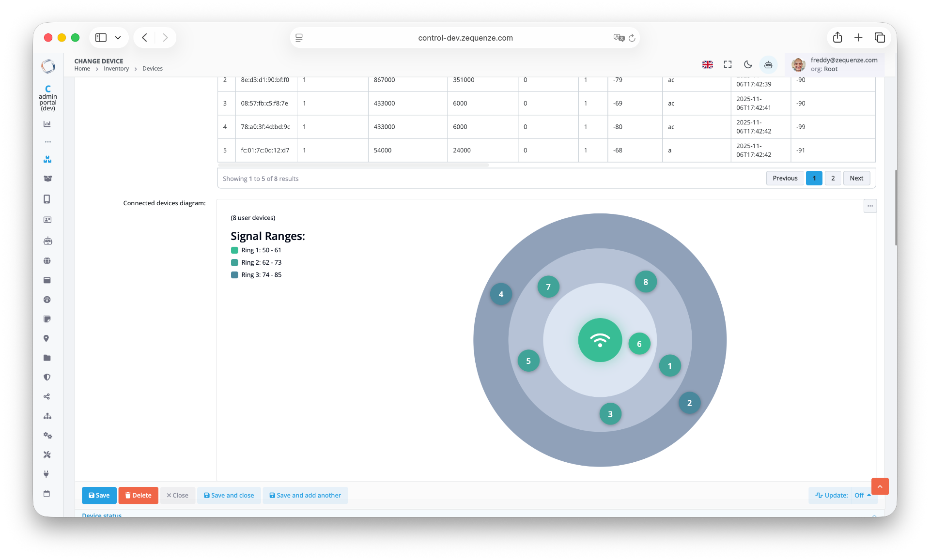This screenshot has height=560, width=930.
Task: Open the diagram three-dots options menu
Action: coord(870,206)
